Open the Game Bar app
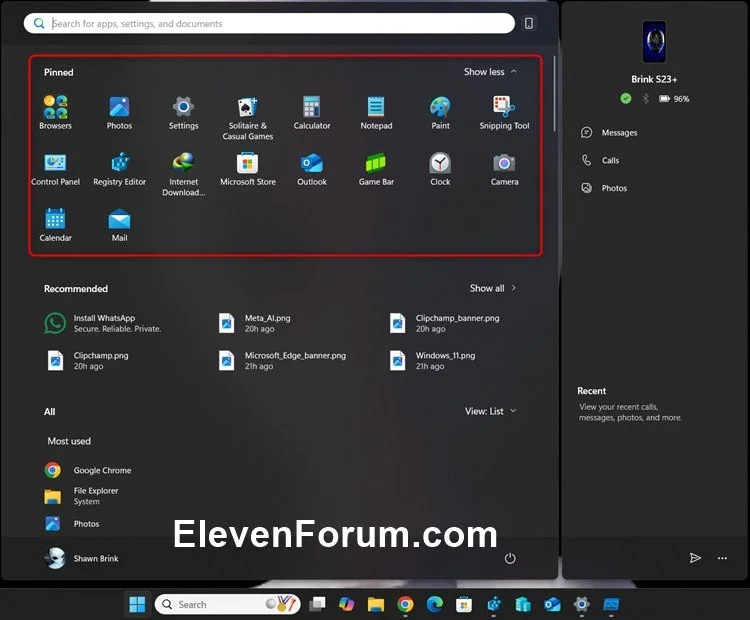Image resolution: width=750 pixels, height=620 pixels. [376, 169]
